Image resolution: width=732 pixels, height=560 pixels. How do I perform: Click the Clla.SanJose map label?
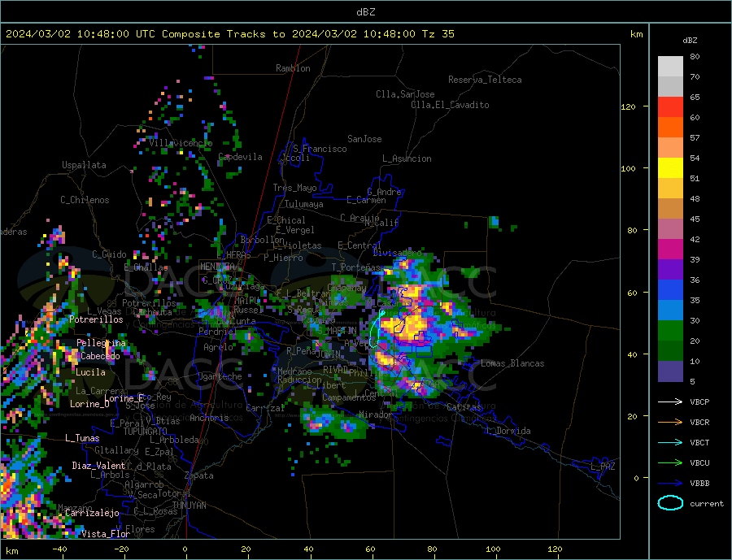(405, 94)
